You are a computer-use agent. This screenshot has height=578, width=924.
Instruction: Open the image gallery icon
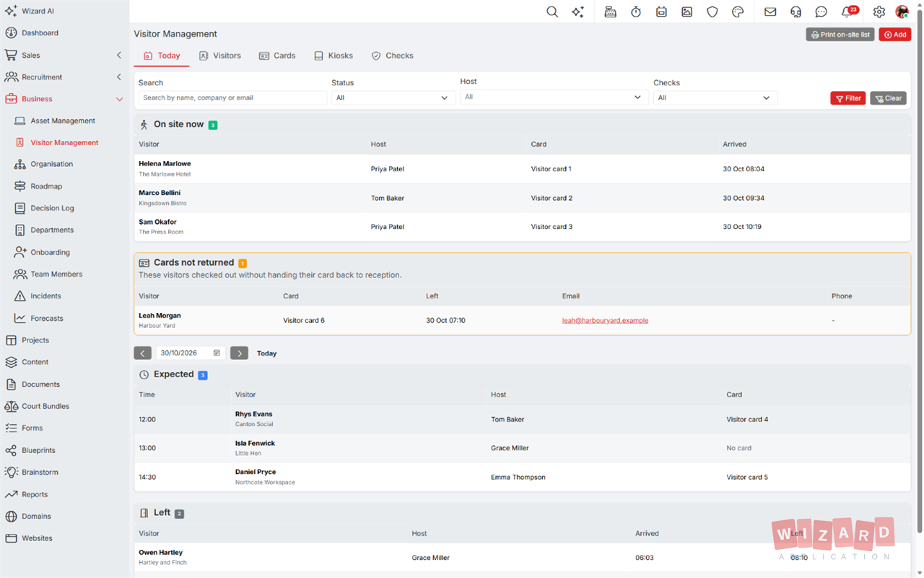687,12
